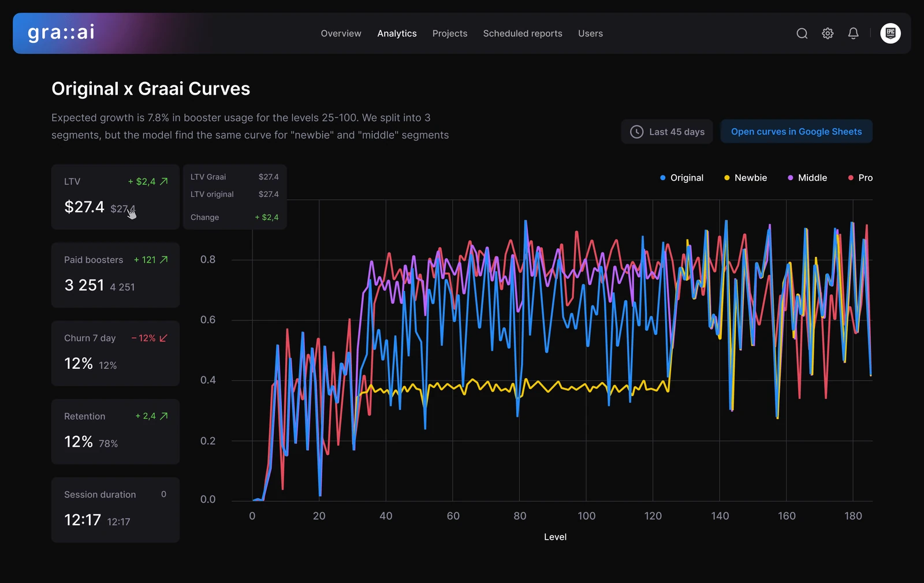Click the Original x Graai Curves heading
This screenshot has height=583, width=924.
151,89
